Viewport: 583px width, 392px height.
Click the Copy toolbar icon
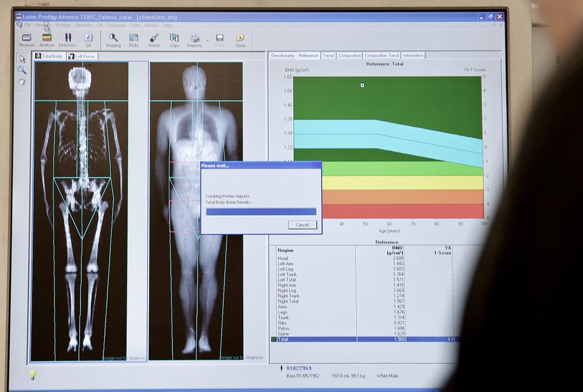(x=174, y=40)
